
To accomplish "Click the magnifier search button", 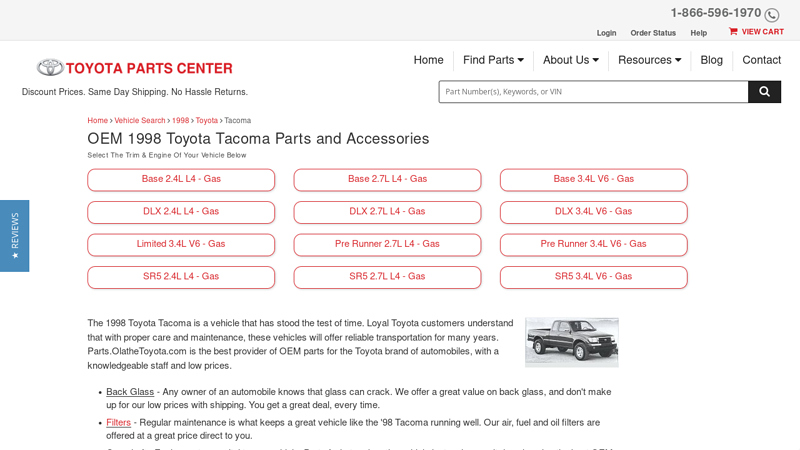I will tap(764, 92).
